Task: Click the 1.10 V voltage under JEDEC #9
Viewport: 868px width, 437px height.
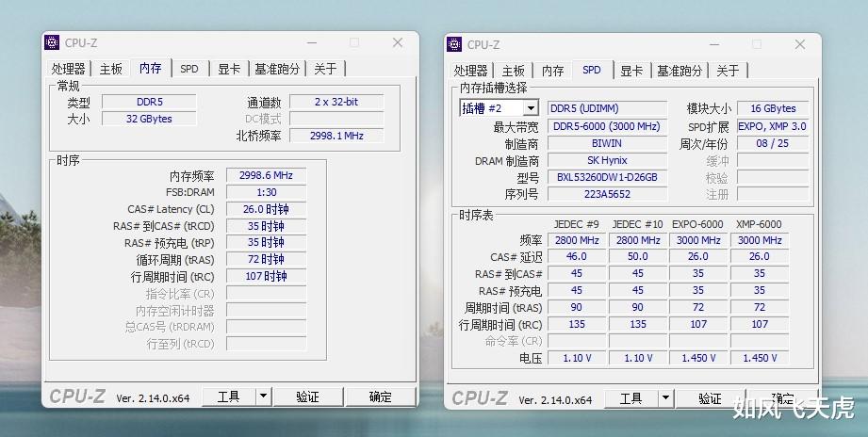Action: point(577,358)
